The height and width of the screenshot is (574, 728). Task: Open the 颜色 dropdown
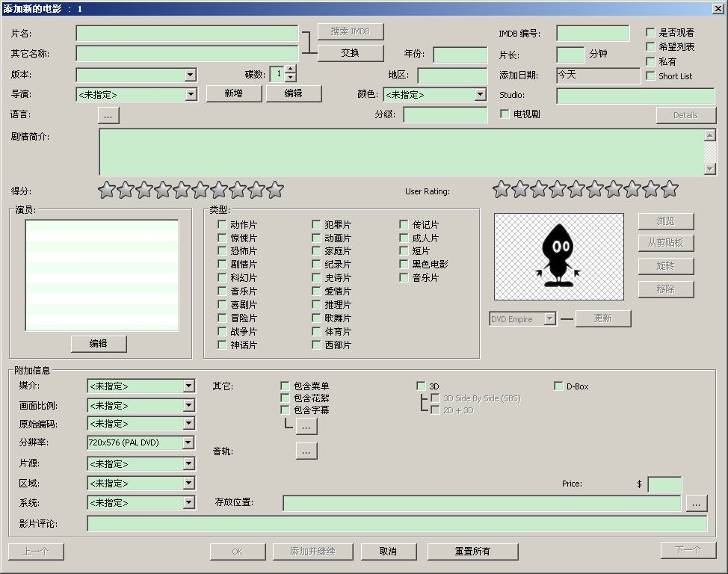coord(480,94)
